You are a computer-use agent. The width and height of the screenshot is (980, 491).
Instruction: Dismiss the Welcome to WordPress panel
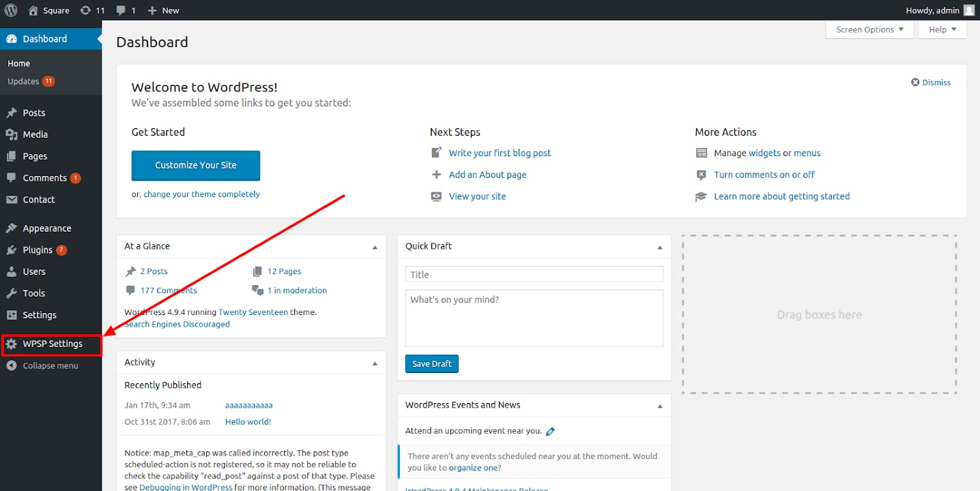(x=931, y=83)
